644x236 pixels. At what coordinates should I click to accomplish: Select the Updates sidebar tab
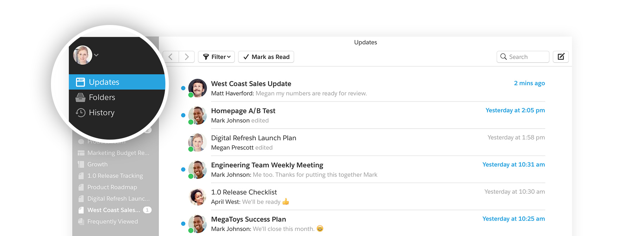pos(104,82)
